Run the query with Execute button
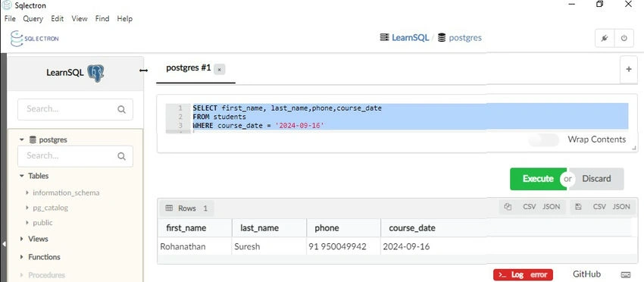This screenshot has width=644, height=282. 538,179
